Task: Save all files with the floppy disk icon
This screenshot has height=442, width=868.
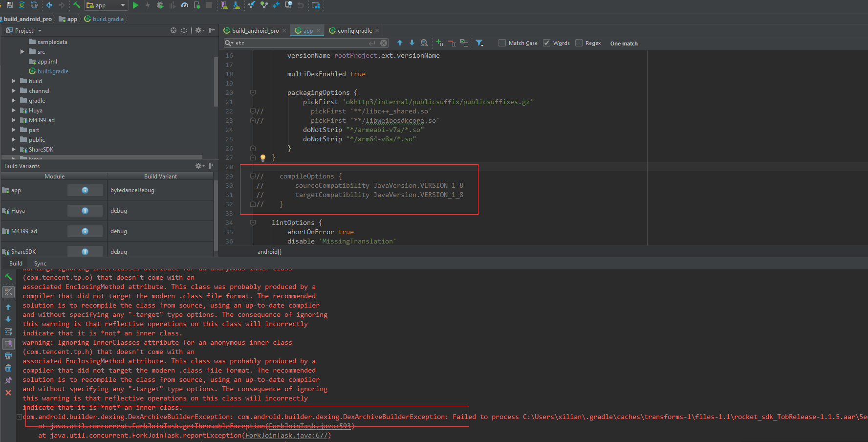Action: [x=9, y=5]
